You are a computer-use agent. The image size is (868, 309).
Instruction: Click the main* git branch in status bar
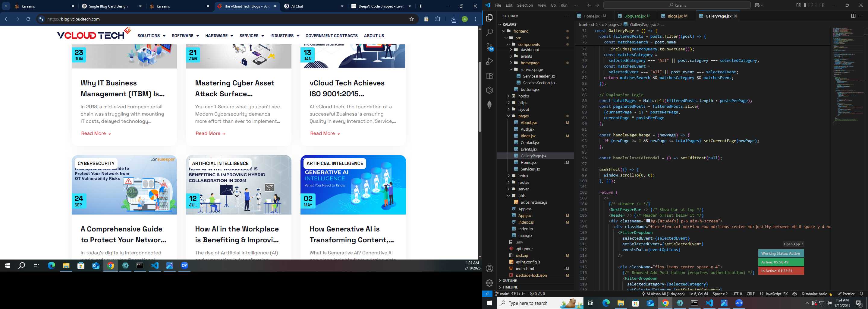(502, 294)
